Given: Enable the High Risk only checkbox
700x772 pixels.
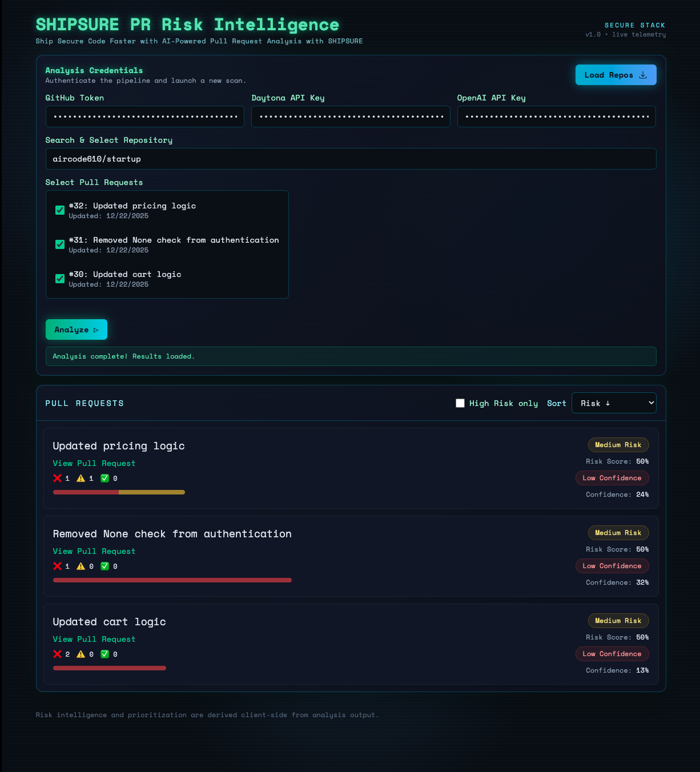Looking at the screenshot, I should pyautogui.click(x=460, y=403).
